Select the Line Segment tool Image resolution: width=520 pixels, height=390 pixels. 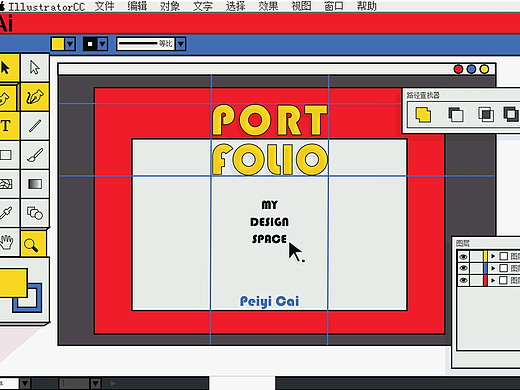pos(35,126)
